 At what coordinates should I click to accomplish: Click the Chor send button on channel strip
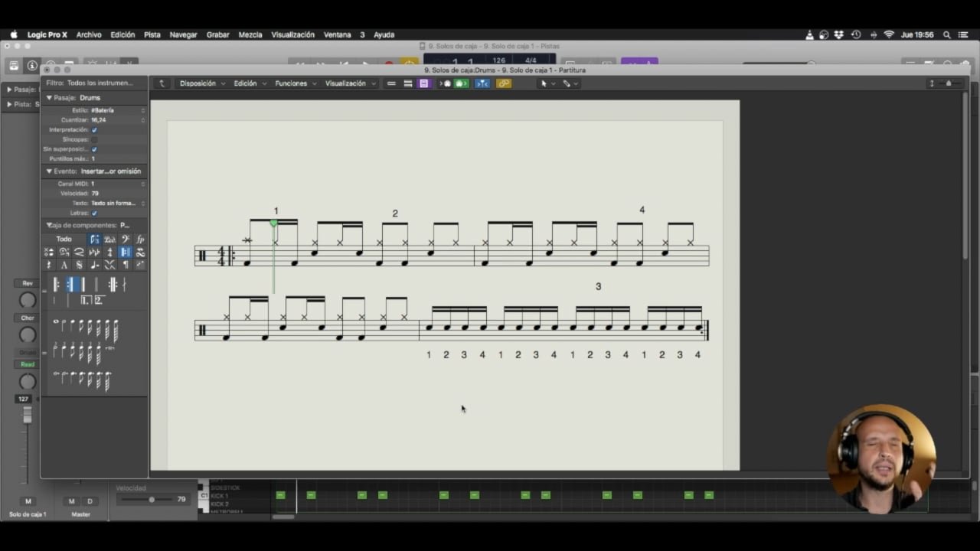28,318
